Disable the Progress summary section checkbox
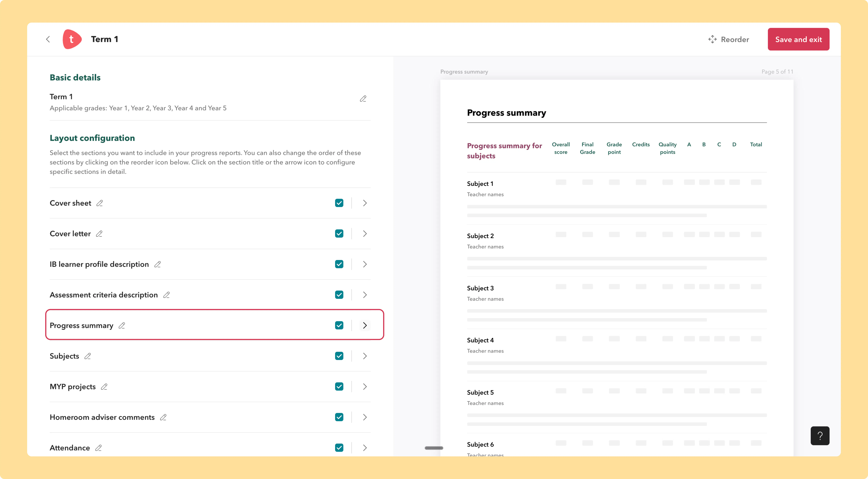The image size is (868, 479). pyautogui.click(x=339, y=325)
